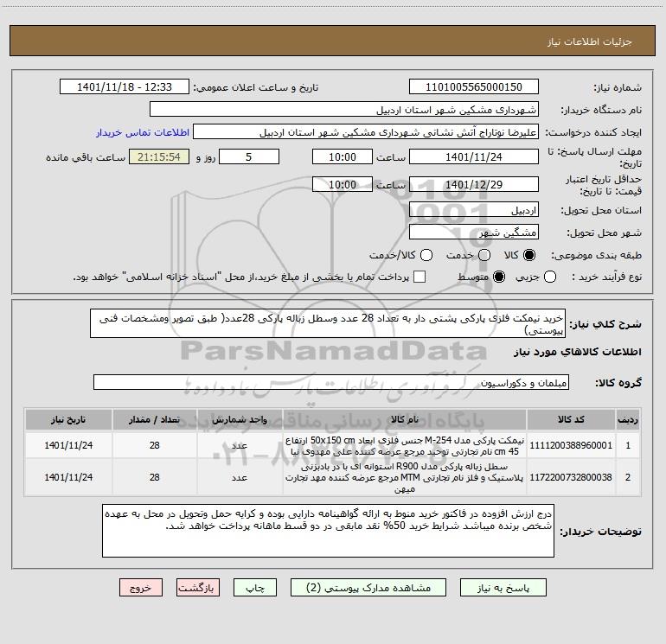Click the کد کالا column header
666x644 pixels.
point(571,419)
